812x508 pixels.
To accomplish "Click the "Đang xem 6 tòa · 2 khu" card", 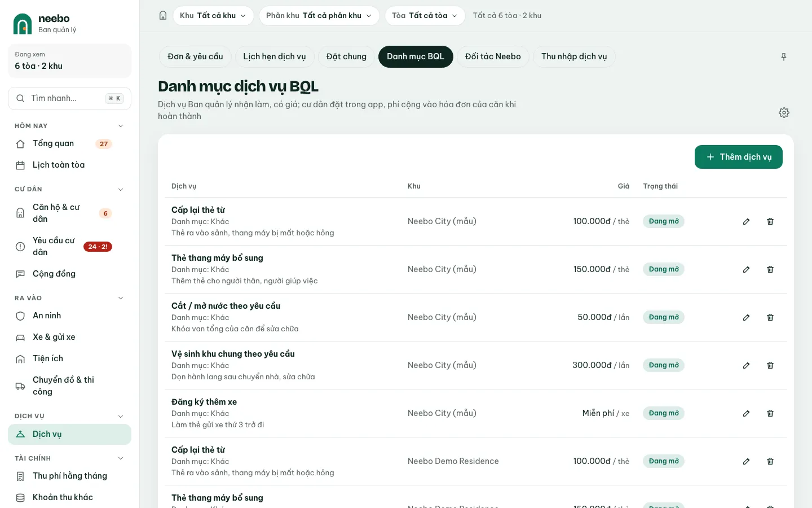I will pyautogui.click(x=69, y=60).
